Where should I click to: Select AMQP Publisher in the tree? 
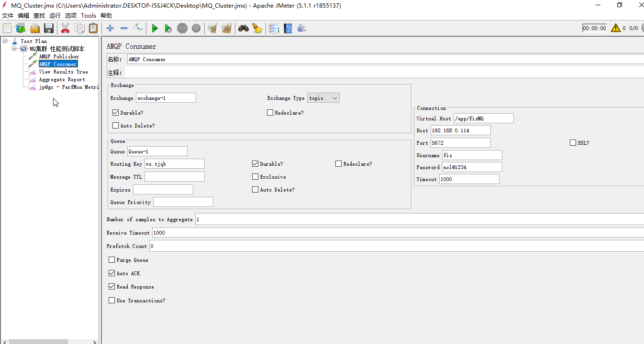point(59,56)
